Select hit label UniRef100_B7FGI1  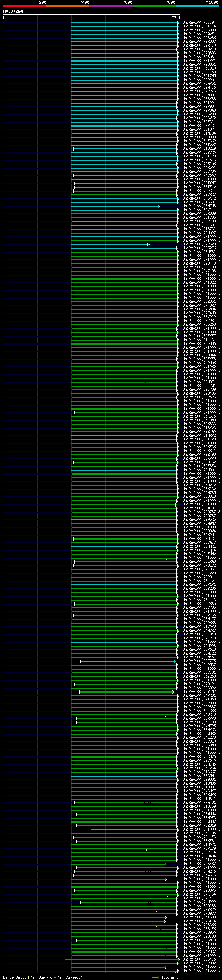pyautogui.click(x=199, y=122)
